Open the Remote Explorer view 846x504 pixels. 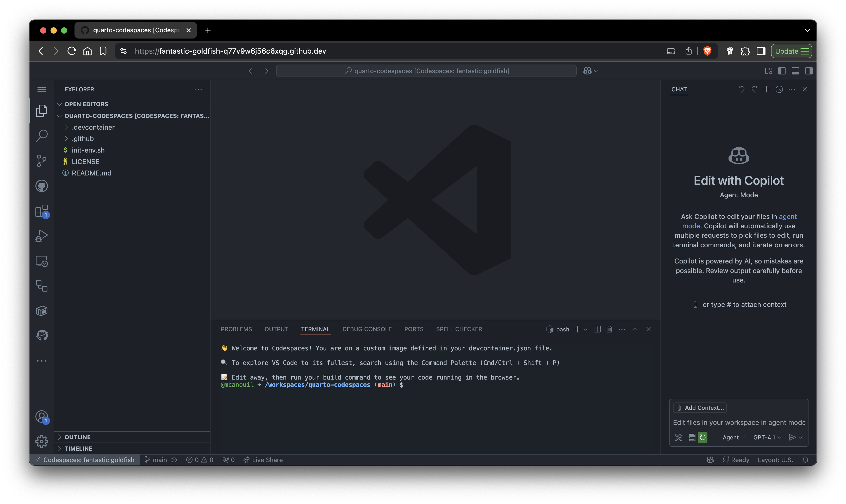[x=41, y=261]
